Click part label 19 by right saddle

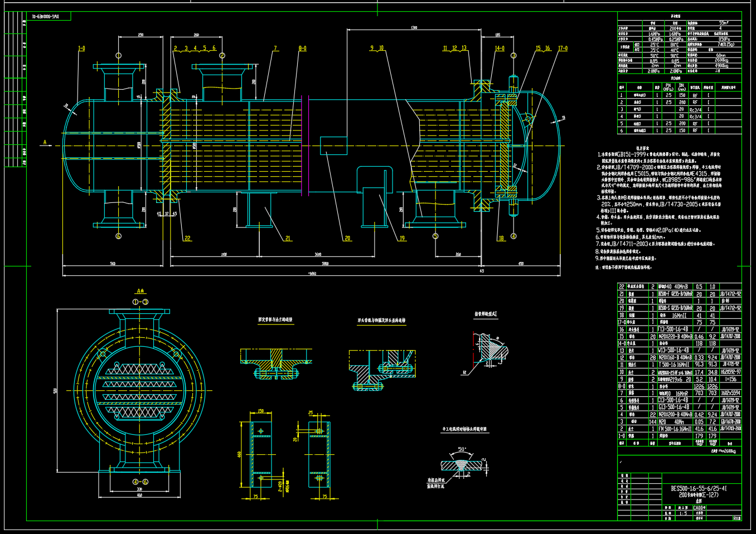point(402,238)
